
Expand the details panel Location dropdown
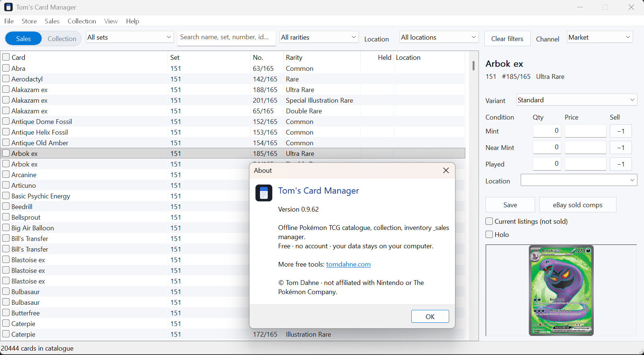tap(579, 180)
